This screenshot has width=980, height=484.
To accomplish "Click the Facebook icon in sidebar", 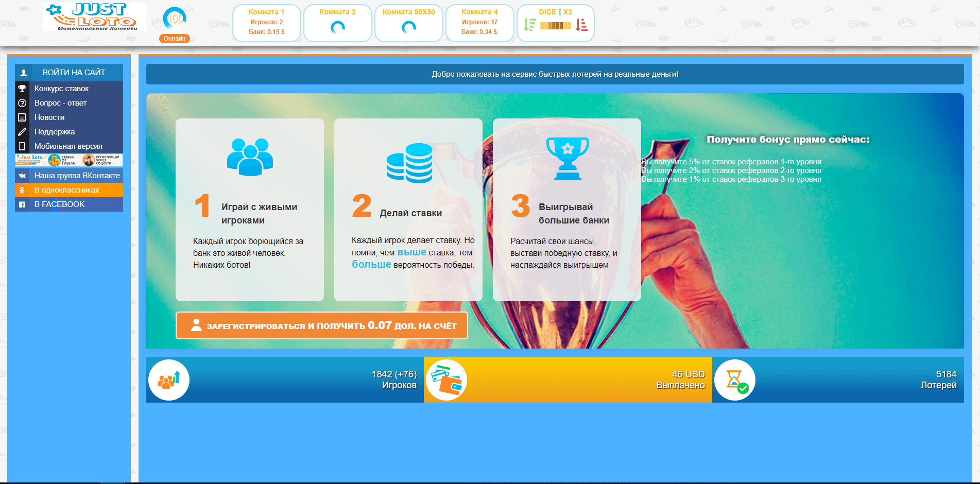I will pyautogui.click(x=22, y=204).
